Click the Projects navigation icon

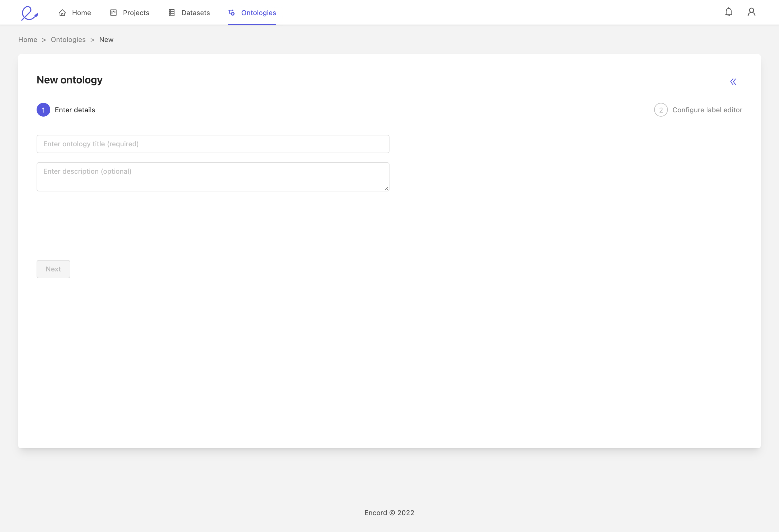pyautogui.click(x=114, y=12)
